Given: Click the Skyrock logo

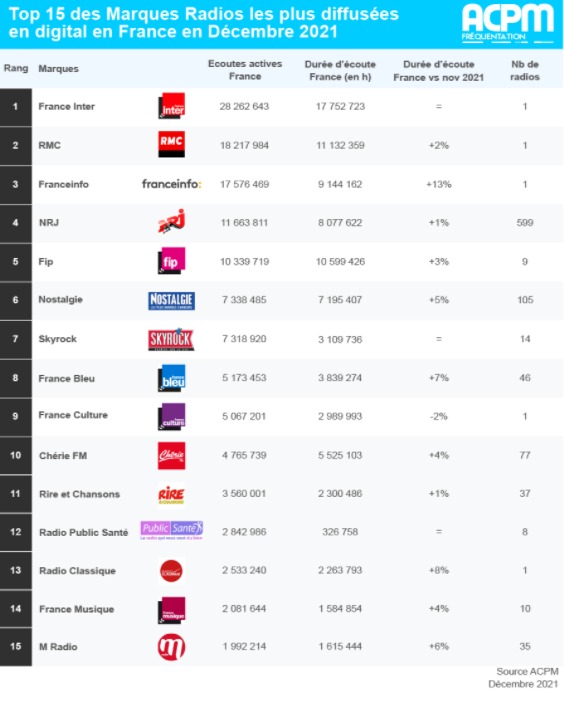Looking at the screenshot, I should pos(171,339).
